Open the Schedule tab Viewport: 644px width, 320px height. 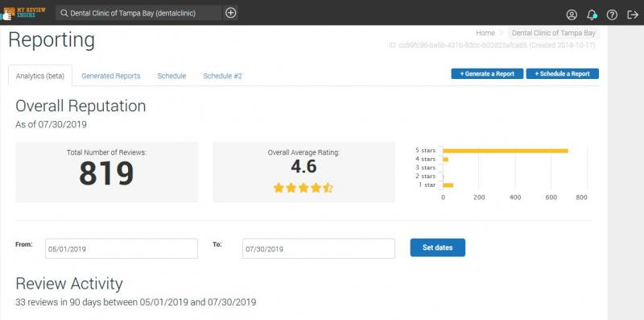pos(171,76)
